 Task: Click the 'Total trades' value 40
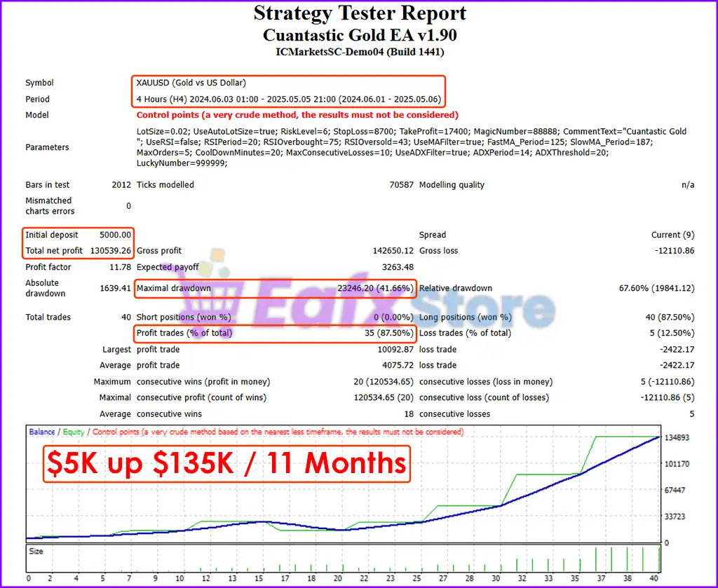point(126,317)
